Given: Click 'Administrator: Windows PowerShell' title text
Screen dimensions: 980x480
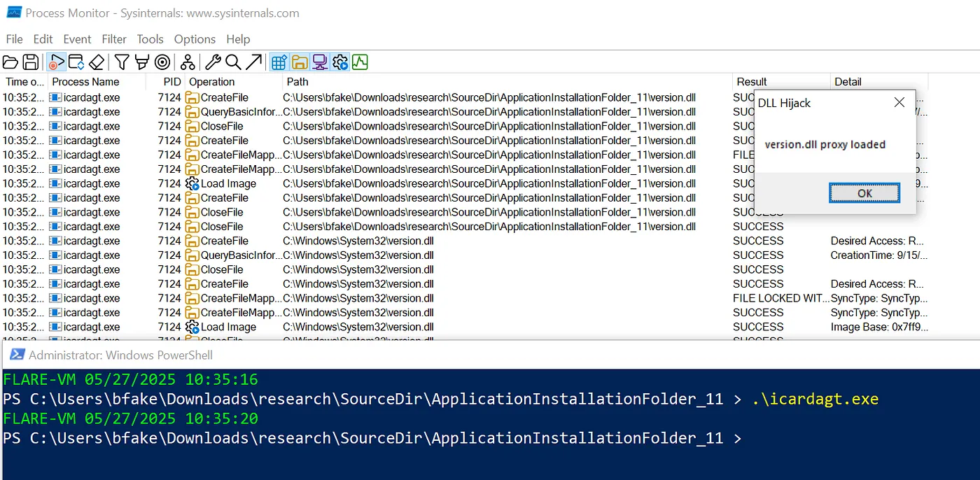Looking at the screenshot, I should pos(120,355).
